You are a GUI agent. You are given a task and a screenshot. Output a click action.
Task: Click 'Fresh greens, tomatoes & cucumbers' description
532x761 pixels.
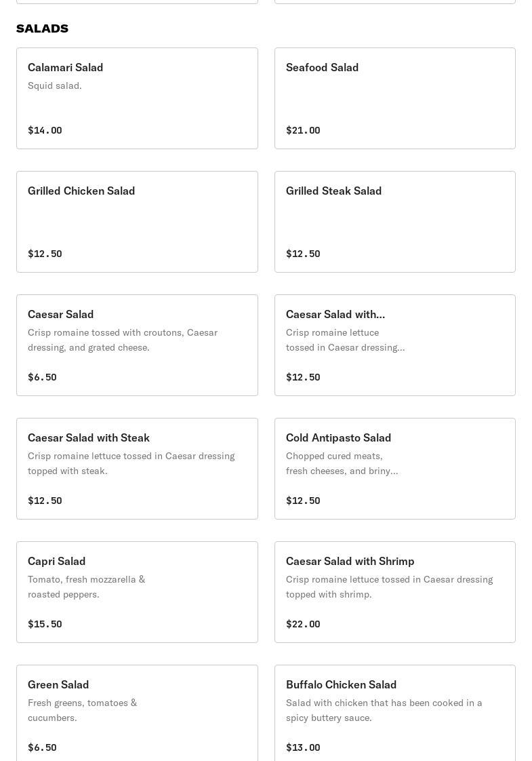(82, 710)
